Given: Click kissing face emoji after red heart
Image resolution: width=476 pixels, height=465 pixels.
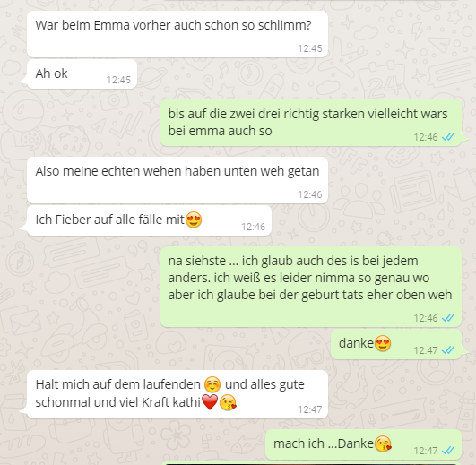Looking at the screenshot, I should 228,402.
